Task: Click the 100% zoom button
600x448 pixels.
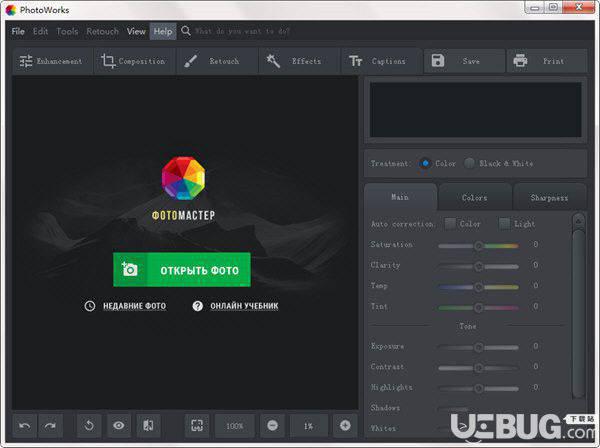Action: pyautogui.click(x=235, y=425)
